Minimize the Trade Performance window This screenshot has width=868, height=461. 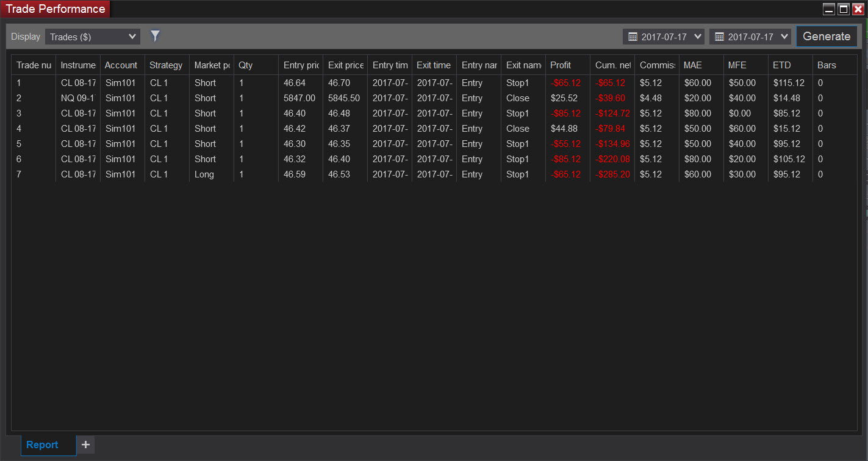[x=828, y=9]
